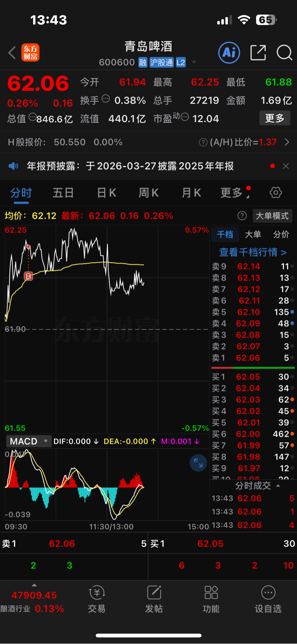The width and height of the screenshot is (297, 644).
Task: Tap 买1 row price 62.05 in order book
Action: (248, 377)
